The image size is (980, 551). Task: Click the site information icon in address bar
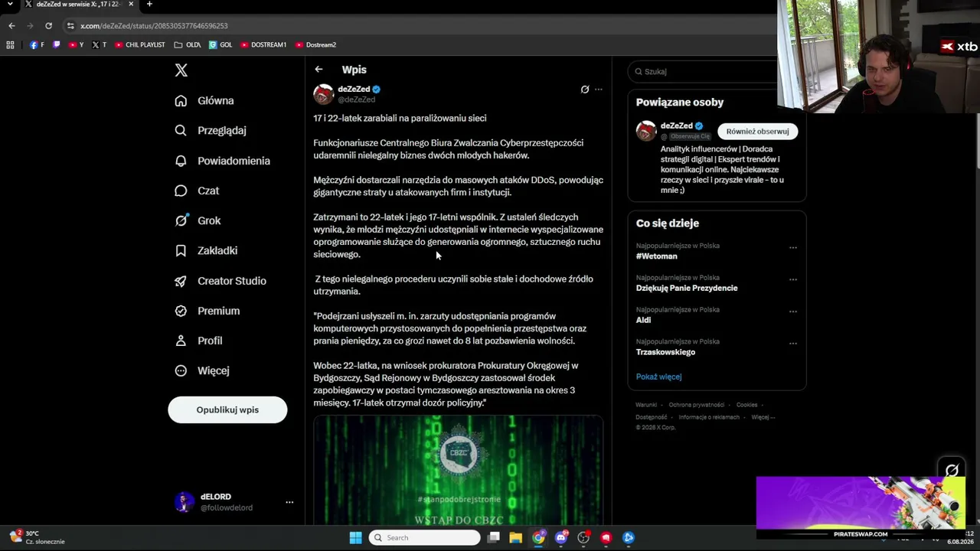coord(70,26)
